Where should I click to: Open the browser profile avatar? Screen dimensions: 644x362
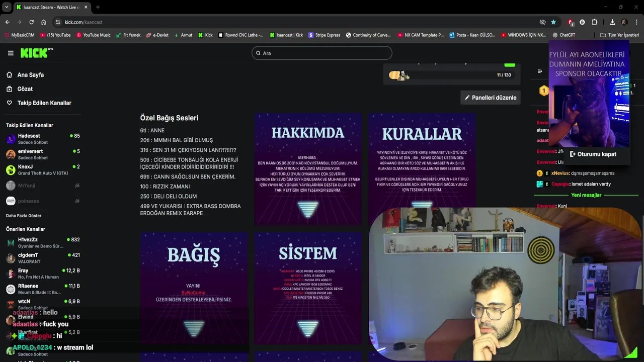(x=624, y=22)
